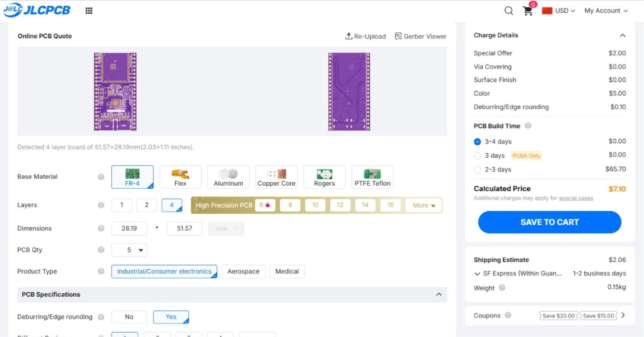The width and height of the screenshot is (644, 337).
Task: Expand the Coupons arrow
Action: tap(623, 315)
